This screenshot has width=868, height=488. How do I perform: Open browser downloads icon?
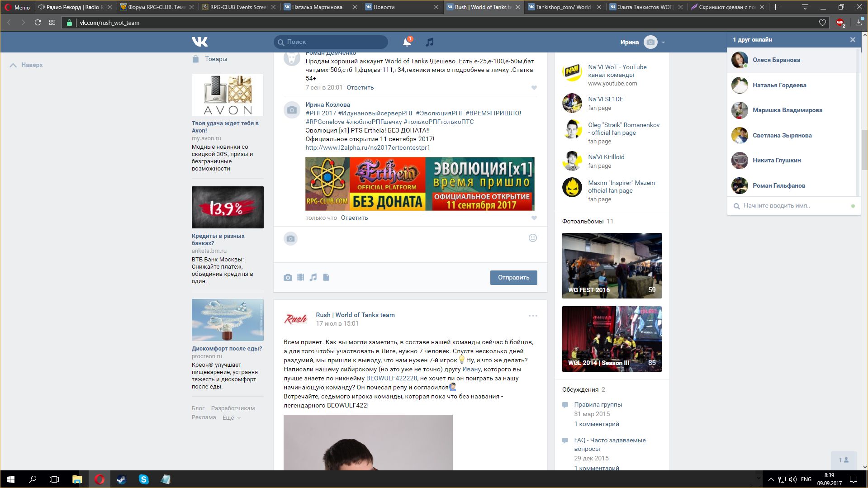pyautogui.click(x=859, y=23)
